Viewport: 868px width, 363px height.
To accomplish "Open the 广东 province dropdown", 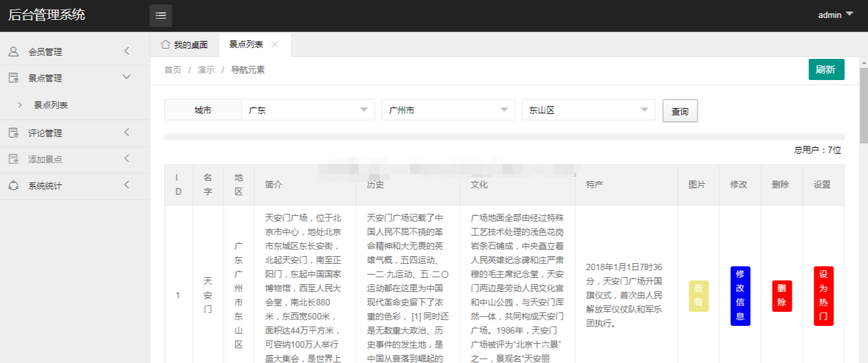I will pos(308,109).
